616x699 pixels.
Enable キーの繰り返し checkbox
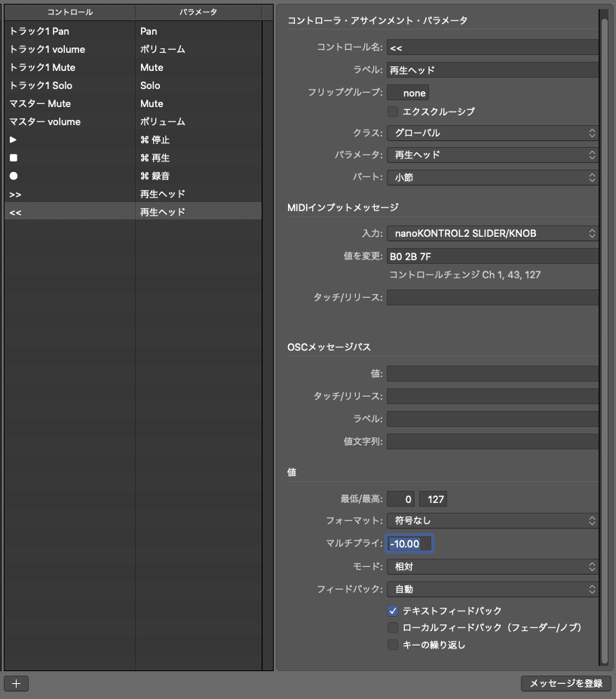[x=393, y=645]
